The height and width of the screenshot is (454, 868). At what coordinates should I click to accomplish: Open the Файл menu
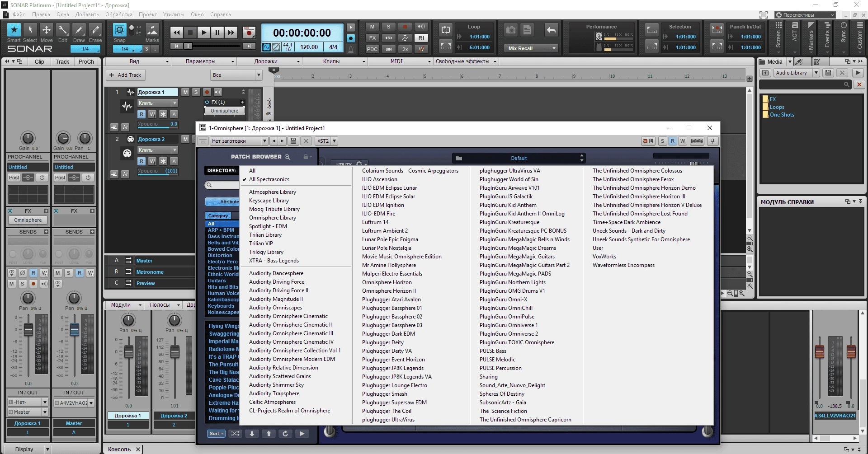pyautogui.click(x=19, y=14)
